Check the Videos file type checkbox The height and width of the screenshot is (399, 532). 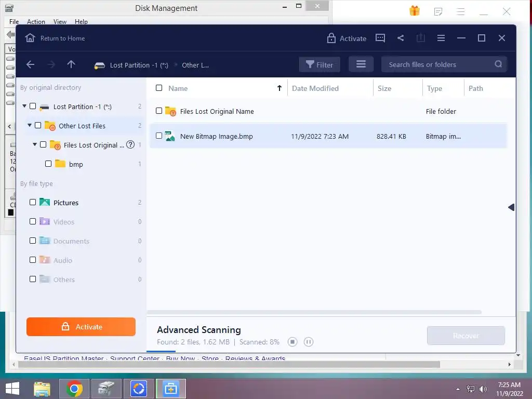point(33,221)
